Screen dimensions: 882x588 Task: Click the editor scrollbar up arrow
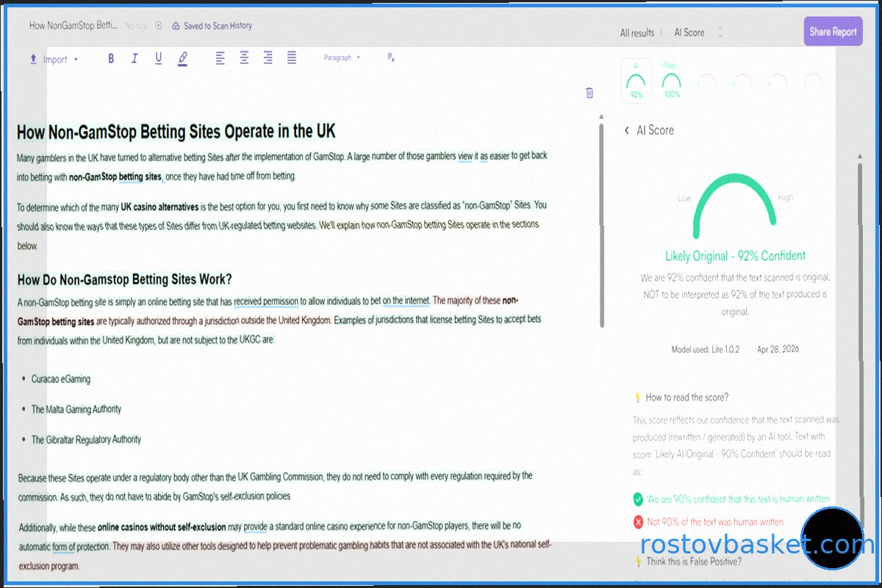coord(602,116)
